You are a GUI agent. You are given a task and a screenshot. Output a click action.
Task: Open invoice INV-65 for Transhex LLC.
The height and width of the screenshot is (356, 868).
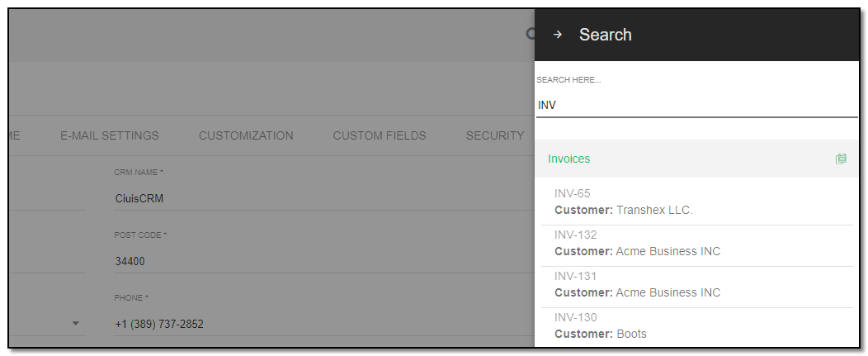pos(697,202)
